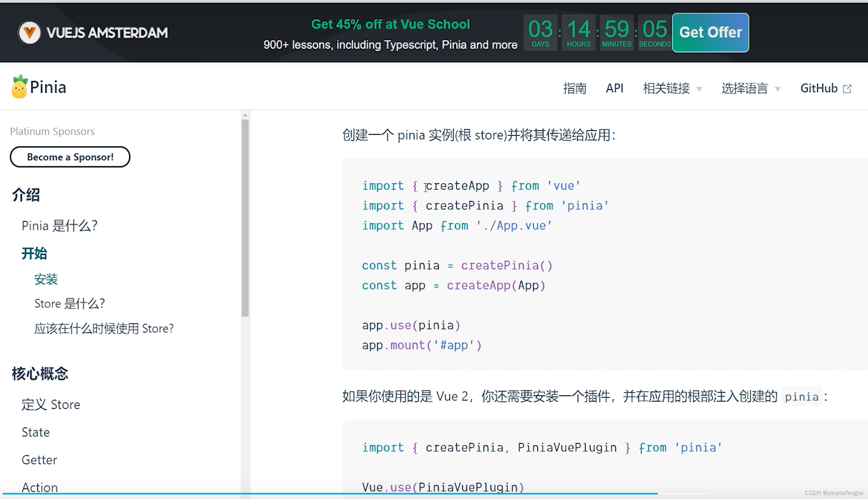Open the 'Pinia 是什么?' sidebar page
Image resolution: width=868 pixels, height=499 pixels.
60,226
